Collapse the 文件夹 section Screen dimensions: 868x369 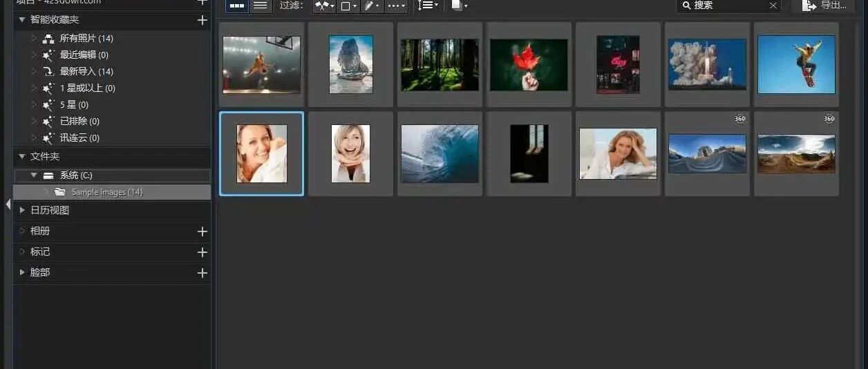(22, 157)
